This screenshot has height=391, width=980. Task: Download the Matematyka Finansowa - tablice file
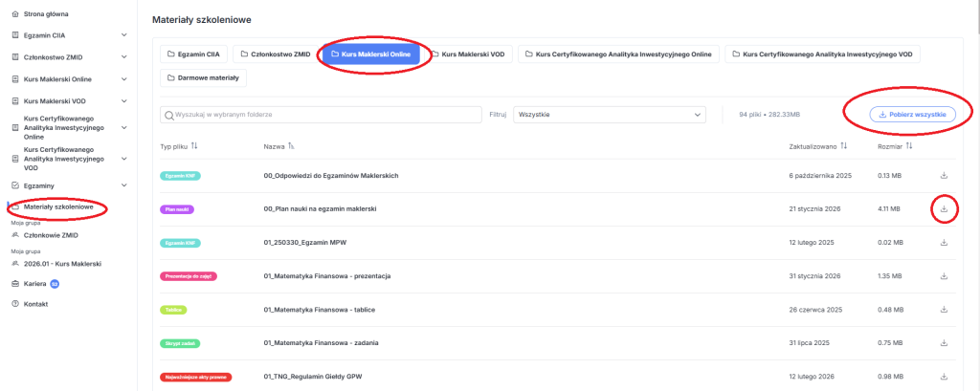point(944,310)
